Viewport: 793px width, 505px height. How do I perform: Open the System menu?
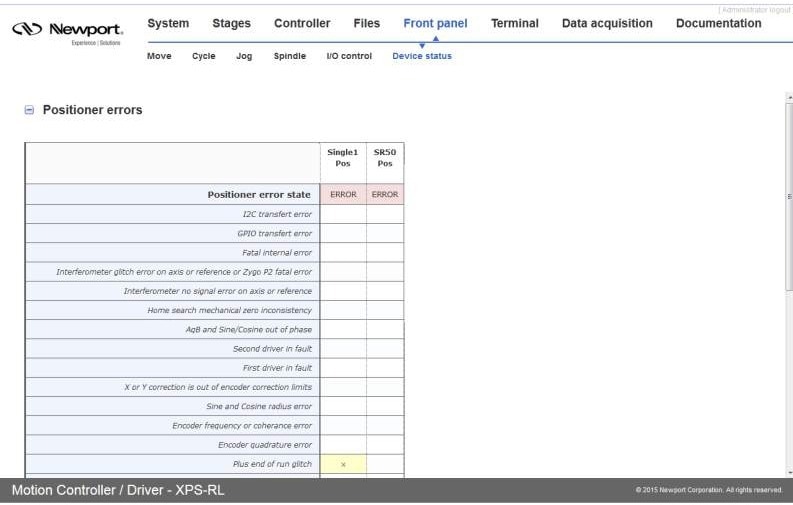168,23
